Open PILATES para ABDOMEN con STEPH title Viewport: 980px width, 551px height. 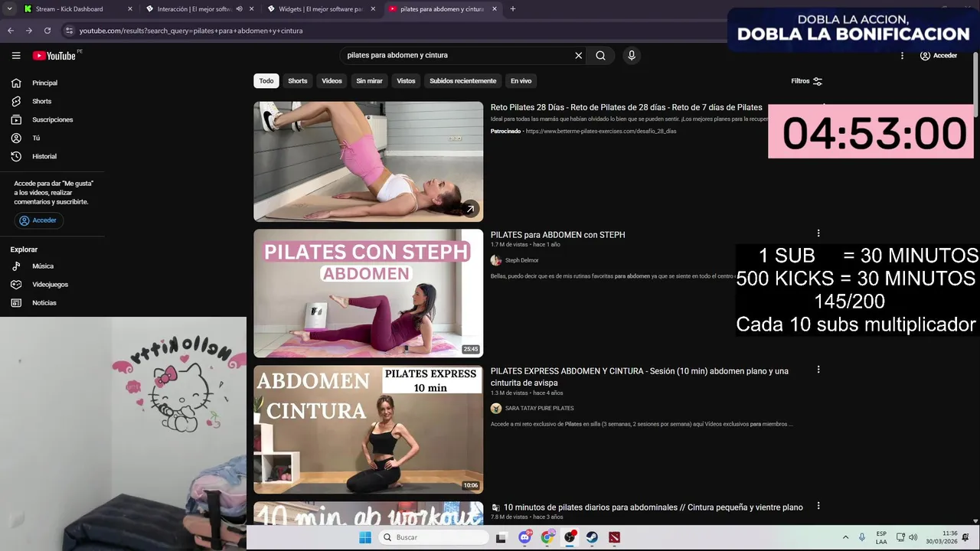pyautogui.click(x=557, y=235)
